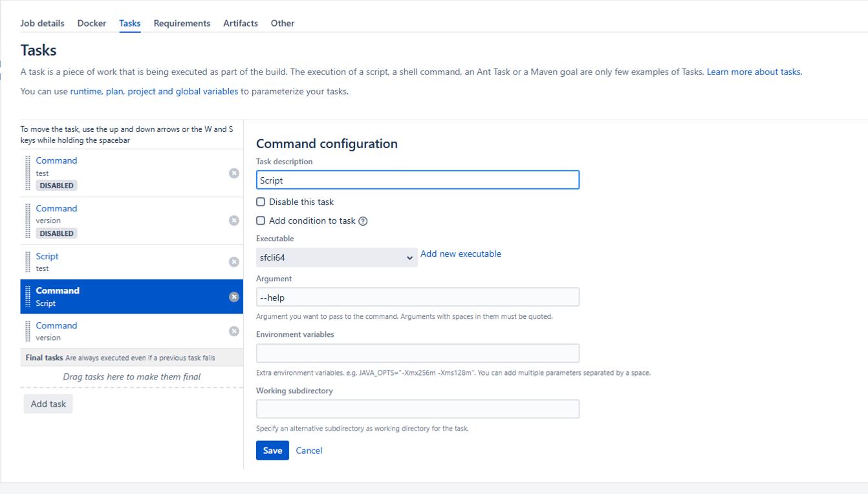Grab drag handle of first Command task
This screenshot has width=868, height=494.
[28, 173]
